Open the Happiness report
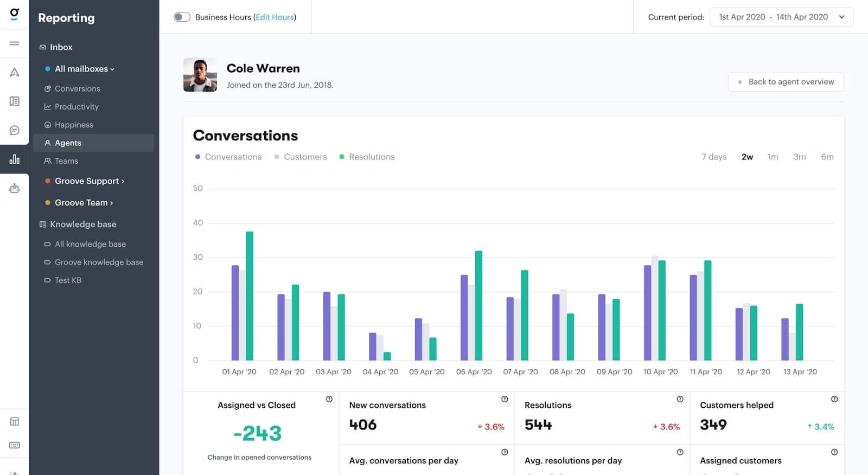This screenshot has height=475, width=868. coord(74,125)
